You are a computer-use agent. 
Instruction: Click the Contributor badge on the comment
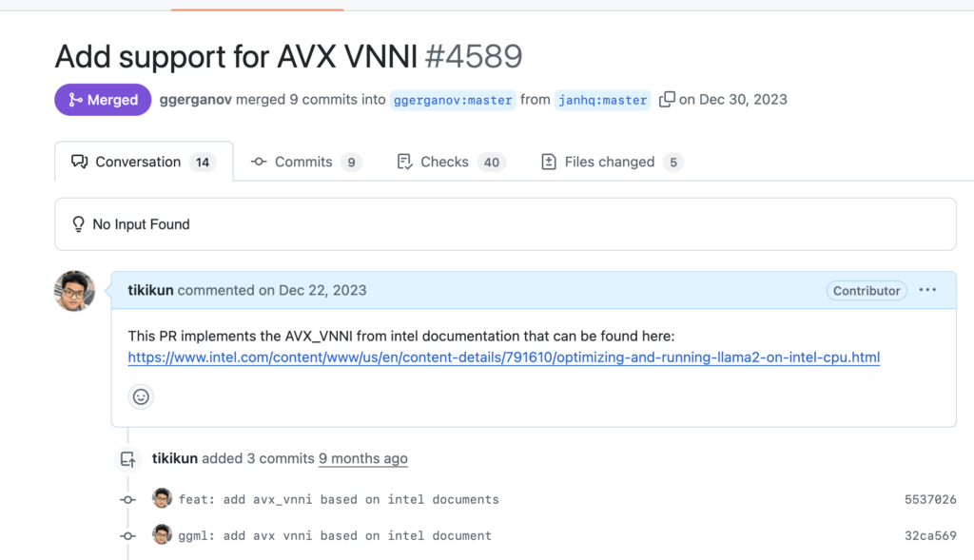[x=866, y=290]
